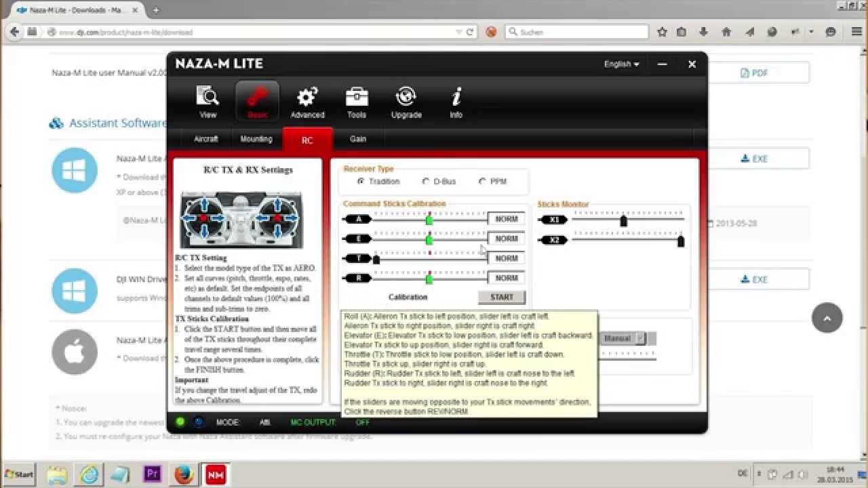Switch to the Mounting tab
The height and width of the screenshot is (488, 868).
coord(256,139)
